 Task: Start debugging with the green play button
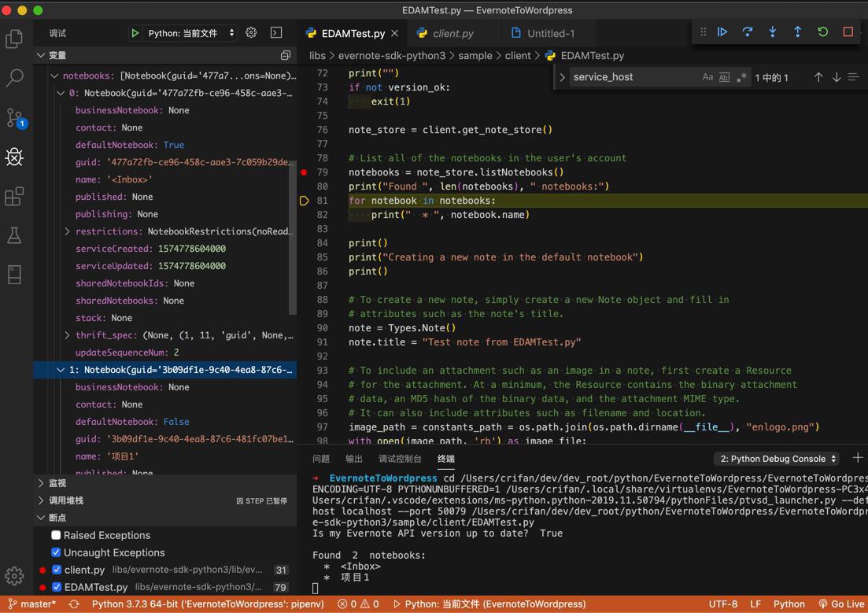point(135,33)
